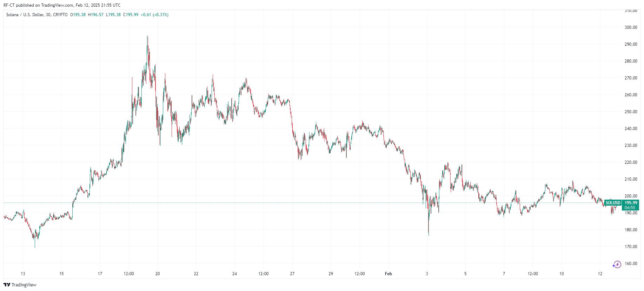
Task: Click the 160.00 price level label
Action: coord(631,264)
